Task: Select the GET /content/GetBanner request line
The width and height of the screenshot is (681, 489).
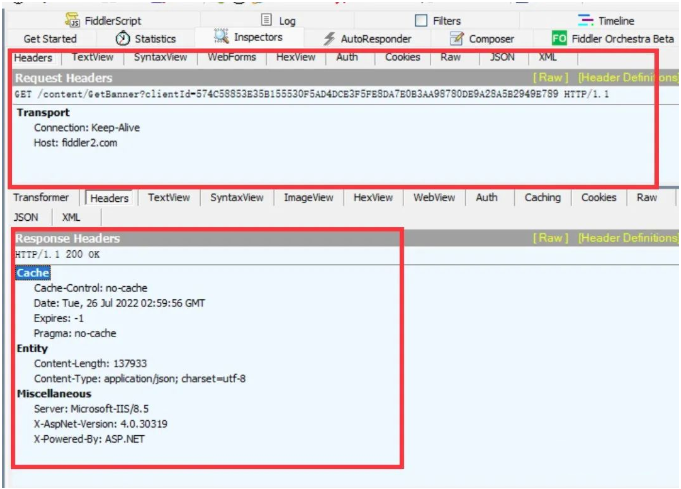Action: [x=311, y=94]
